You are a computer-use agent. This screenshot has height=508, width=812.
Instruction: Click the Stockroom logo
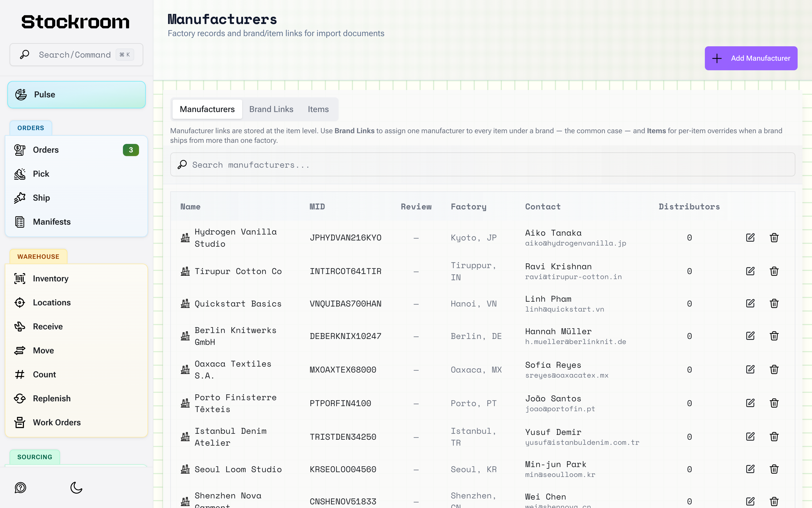[x=76, y=22]
